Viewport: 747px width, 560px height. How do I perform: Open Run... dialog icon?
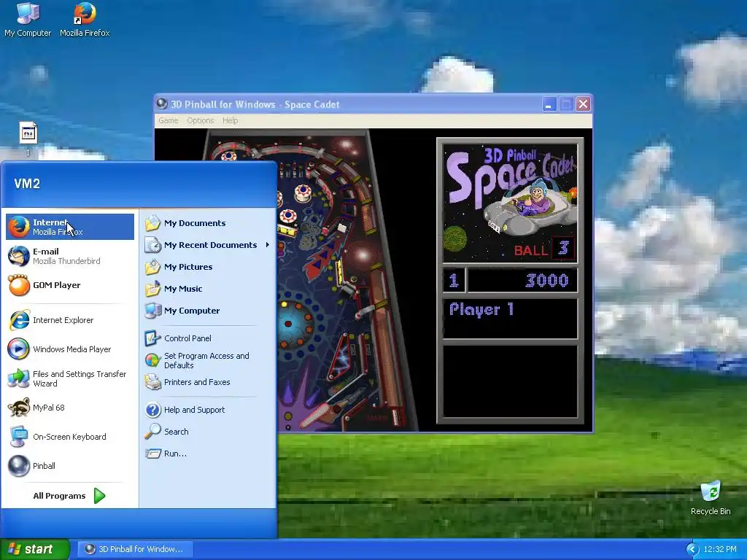[x=152, y=454]
